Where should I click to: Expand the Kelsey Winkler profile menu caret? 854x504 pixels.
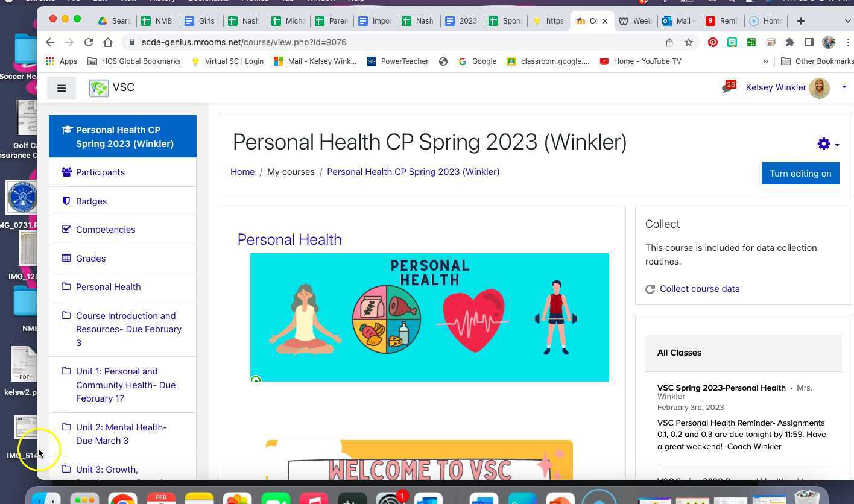point(844,87)
